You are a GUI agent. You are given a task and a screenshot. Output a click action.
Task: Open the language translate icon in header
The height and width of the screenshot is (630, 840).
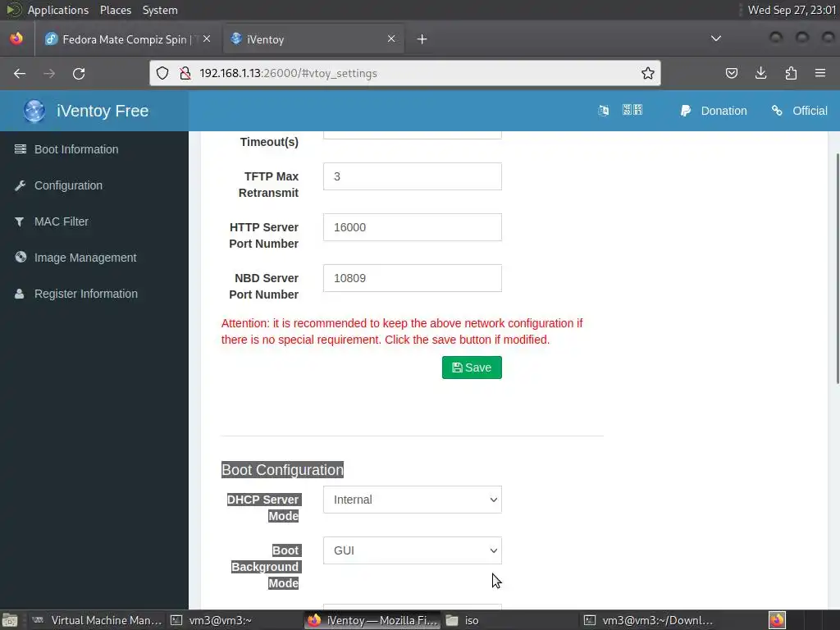[603, 111]
